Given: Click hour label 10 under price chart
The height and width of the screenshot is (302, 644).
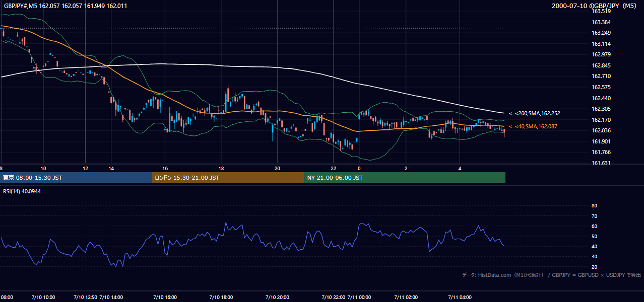Looking at the screenshot, I should 43,168.
